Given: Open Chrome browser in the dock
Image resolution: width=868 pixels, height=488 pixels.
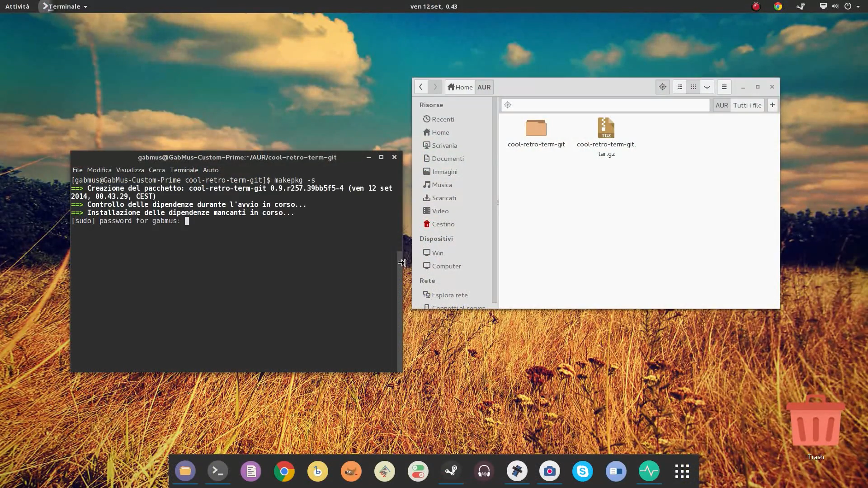Looking at the screenshot, I should (x=284, y=471).
